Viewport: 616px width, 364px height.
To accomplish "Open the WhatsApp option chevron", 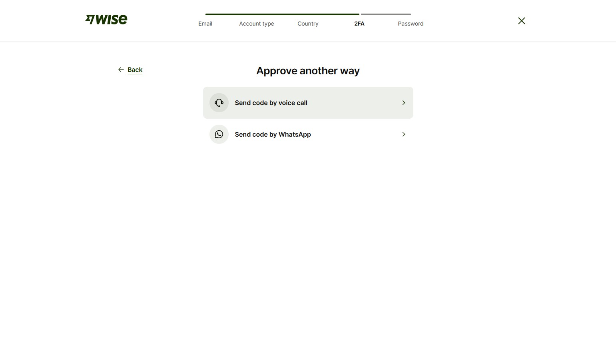I will click(404, 134).
